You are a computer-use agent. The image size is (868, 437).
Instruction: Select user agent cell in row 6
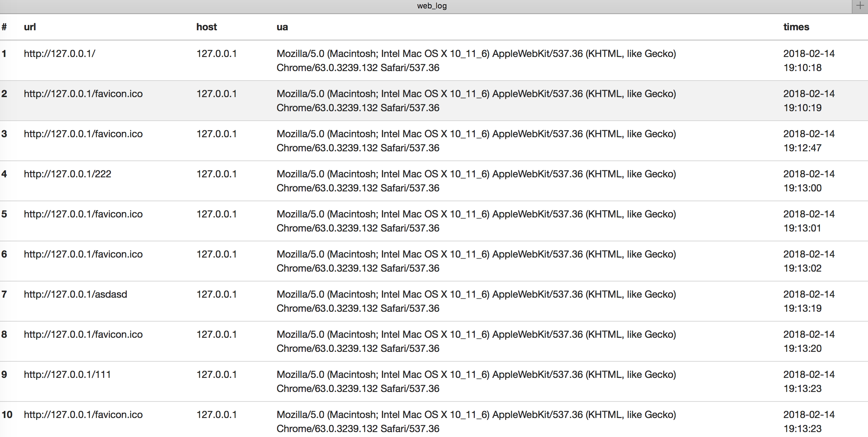tap(476, 261)
